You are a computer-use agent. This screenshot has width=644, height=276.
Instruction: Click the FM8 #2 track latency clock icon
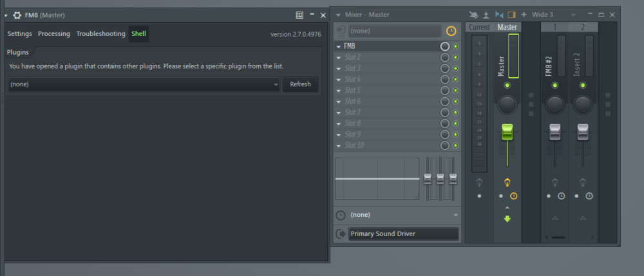(x=562, y=196)
